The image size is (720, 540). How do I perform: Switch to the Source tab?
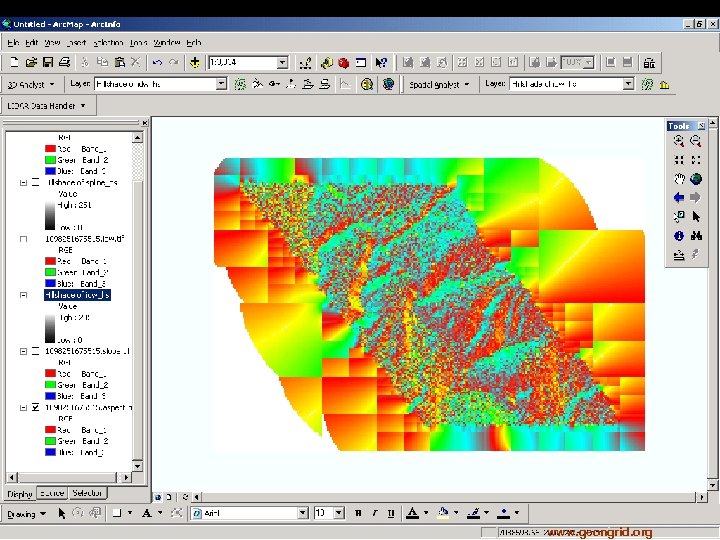52,493
